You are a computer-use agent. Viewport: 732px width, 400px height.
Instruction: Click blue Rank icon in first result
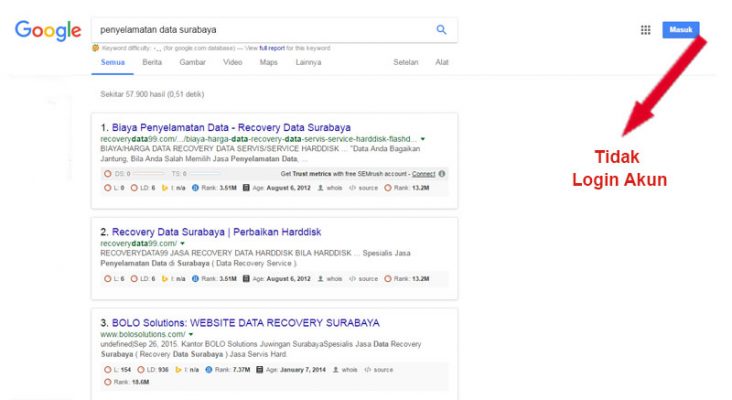click(196, 186)
